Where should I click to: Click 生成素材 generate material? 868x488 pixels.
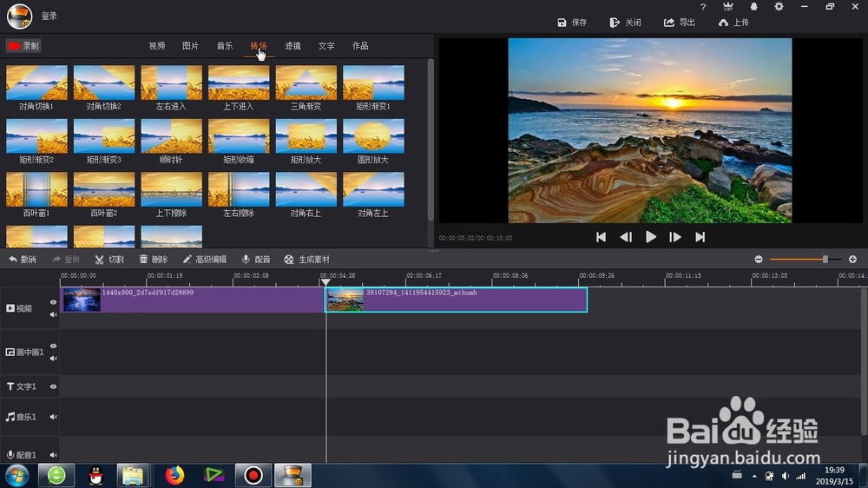(306, 260)
